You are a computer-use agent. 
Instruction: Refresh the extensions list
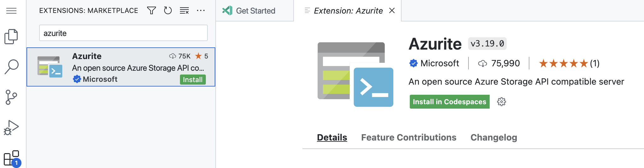(168, 11)
